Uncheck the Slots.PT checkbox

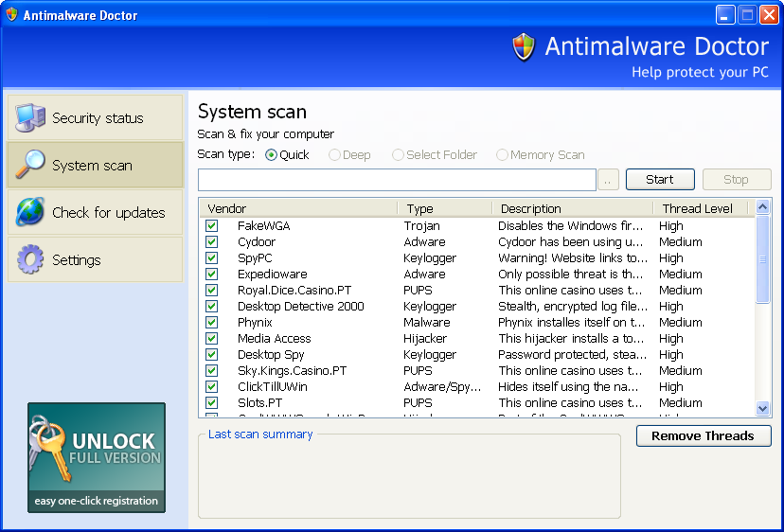211,402
